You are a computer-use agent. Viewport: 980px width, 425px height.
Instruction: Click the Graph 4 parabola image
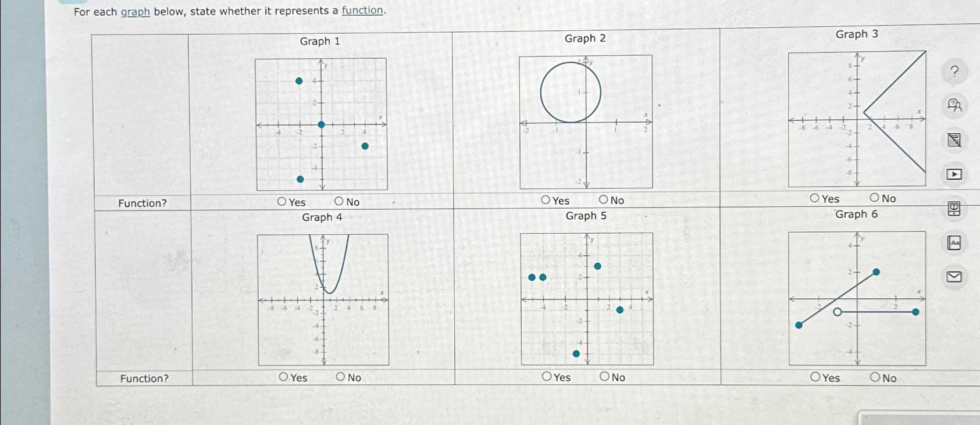323,299
